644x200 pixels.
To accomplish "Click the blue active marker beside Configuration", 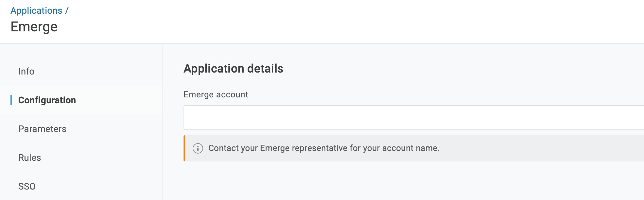I will [x=11, y=100].
